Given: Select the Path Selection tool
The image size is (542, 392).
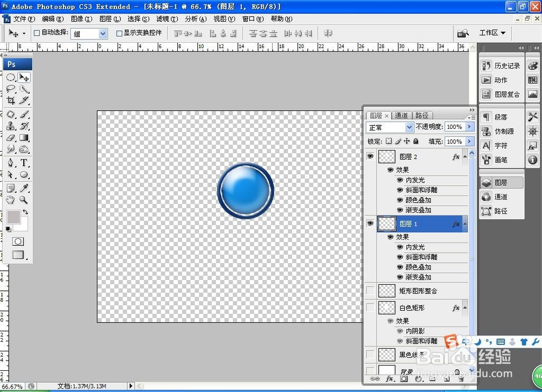Looking at the screenshot, I should (11, 174).
